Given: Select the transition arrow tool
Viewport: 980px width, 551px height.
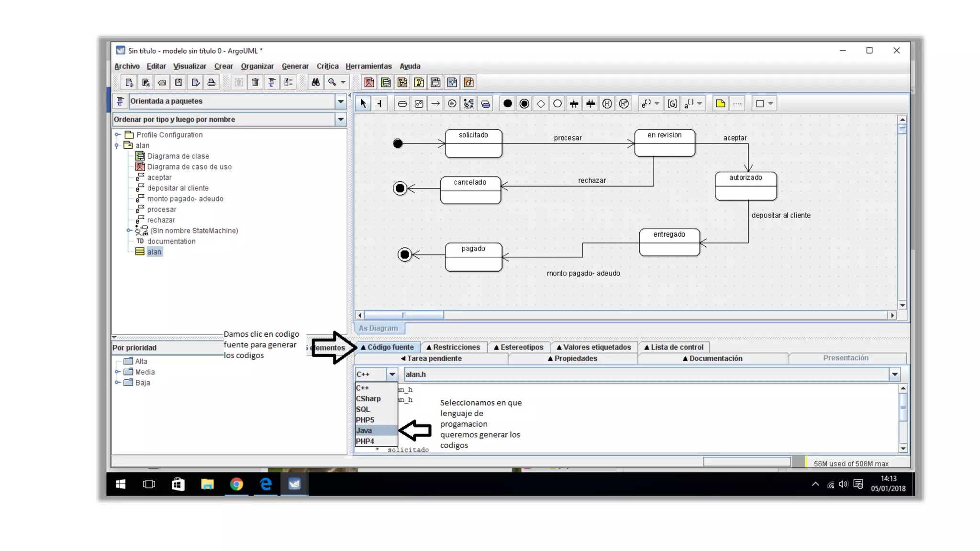Looking at the screenshot, I should [x=435, y=103].
